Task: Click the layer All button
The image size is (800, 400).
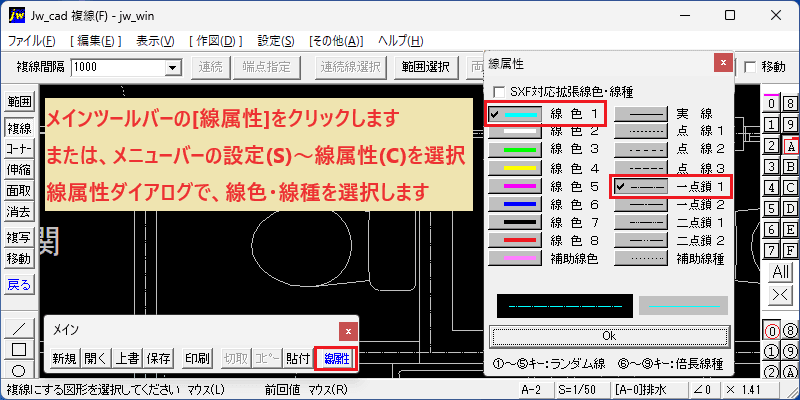Action: 781,272
